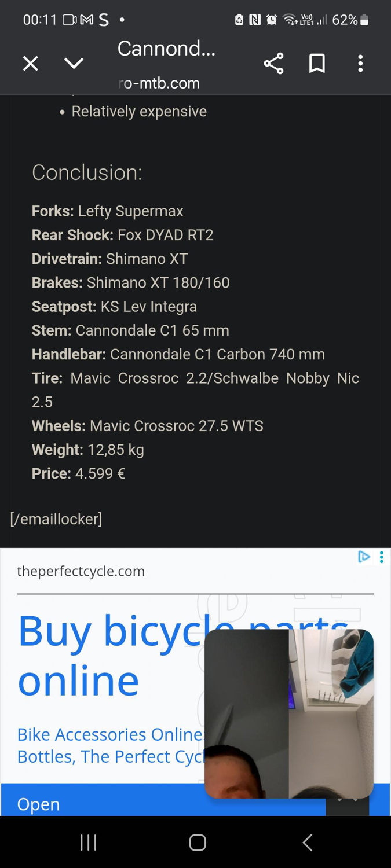Screen dimensions: 391x868
Task: Tap the picture-in-picture video overlay
Action: pyautogui.click(x=288, y=713)
